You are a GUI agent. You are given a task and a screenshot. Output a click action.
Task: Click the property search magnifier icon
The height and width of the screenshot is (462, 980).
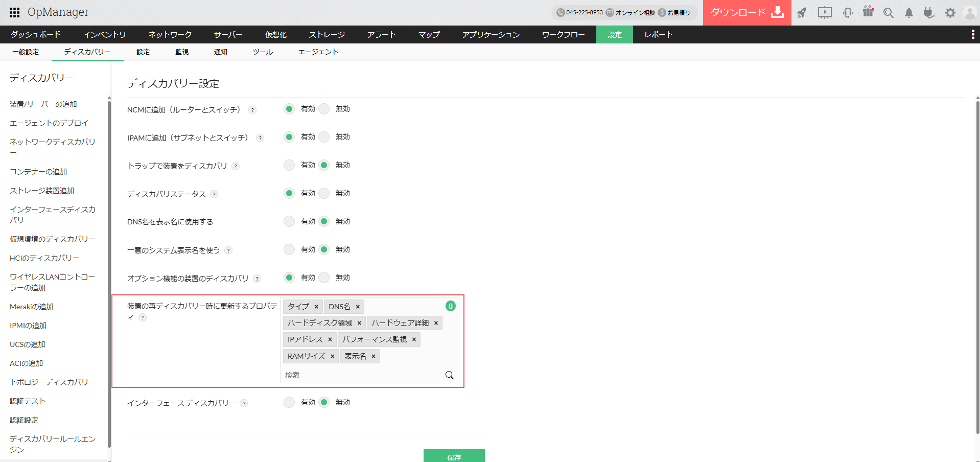pyautogui.click(x=449, y=375)
